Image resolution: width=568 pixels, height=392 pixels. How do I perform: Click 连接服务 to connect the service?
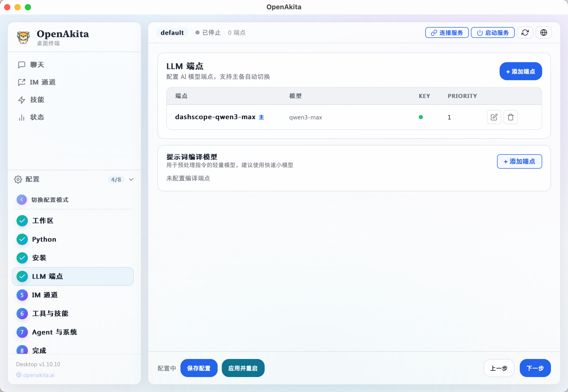pos(447,32)
